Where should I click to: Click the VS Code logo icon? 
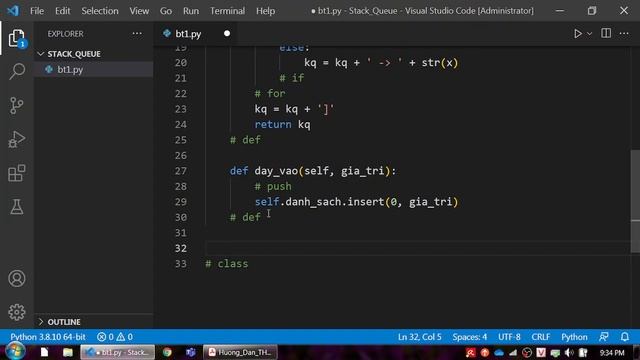coord(13,11)
